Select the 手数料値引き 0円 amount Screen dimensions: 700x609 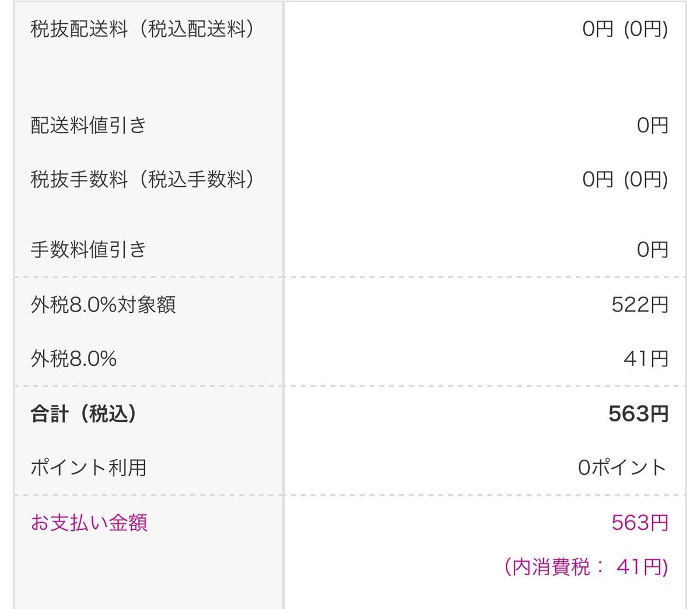652,250
